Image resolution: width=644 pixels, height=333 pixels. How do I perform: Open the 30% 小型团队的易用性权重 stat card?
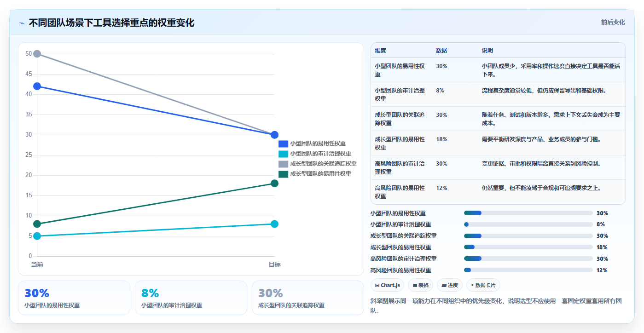click(x=74, y=298)
